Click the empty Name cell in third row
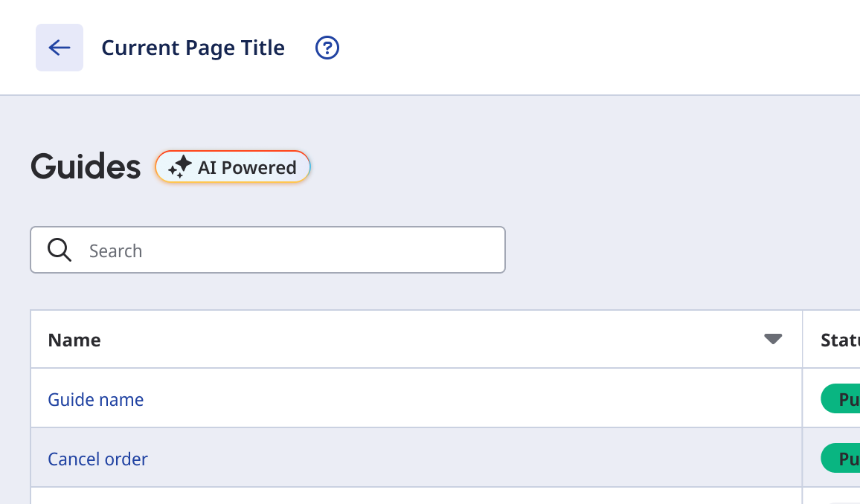860x504 pixels. click(x=372, y=496)
